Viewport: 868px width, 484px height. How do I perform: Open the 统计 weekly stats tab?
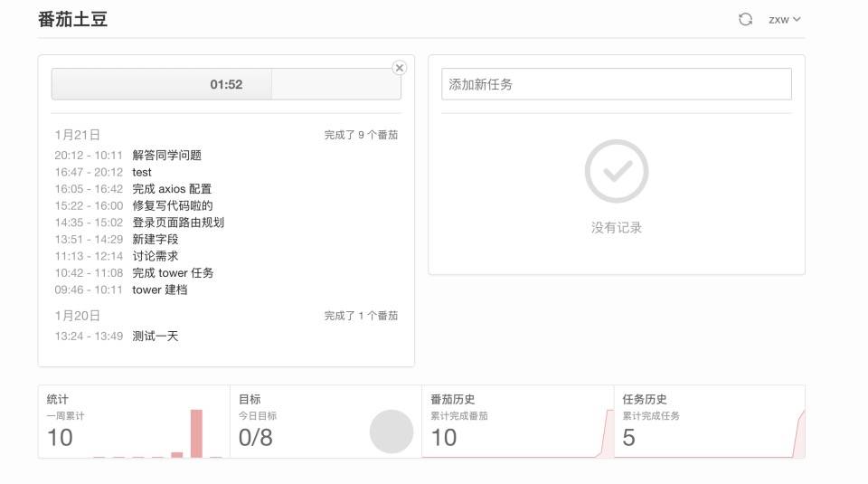click(134, 422)
